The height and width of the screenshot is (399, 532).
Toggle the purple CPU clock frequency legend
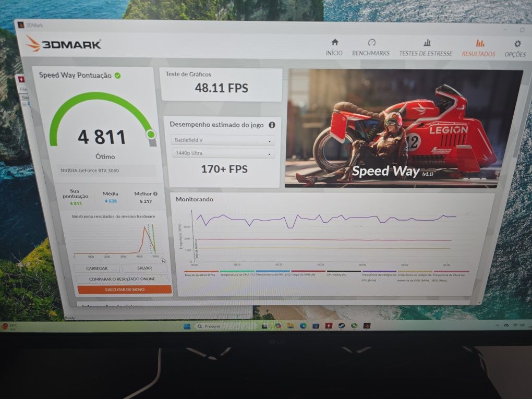tap(379, 276)
